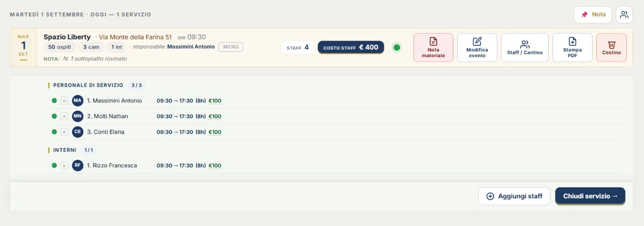Click the address Via Monte della Farina 51
Screen dimensions: 644x226
[x=135, y=37]
